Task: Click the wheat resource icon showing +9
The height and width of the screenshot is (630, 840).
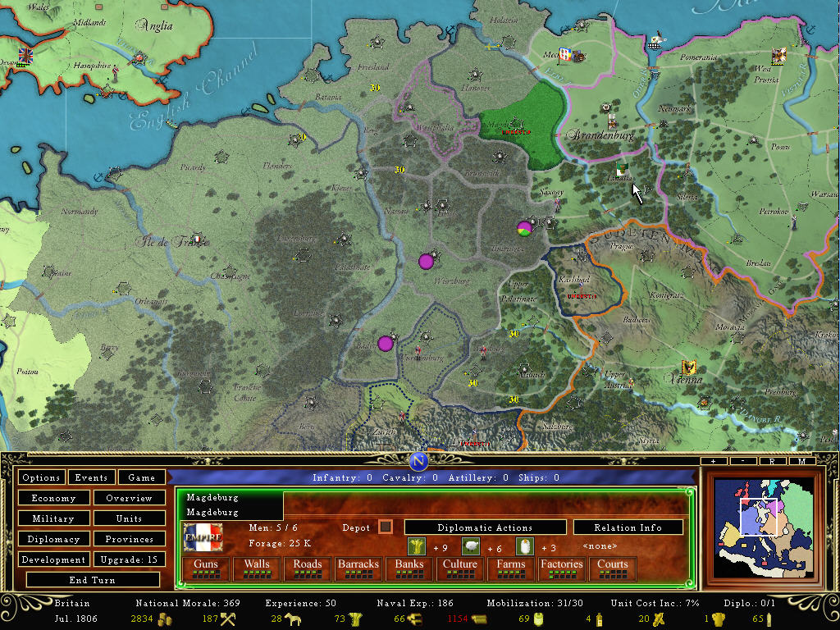Action: [416, 546]
